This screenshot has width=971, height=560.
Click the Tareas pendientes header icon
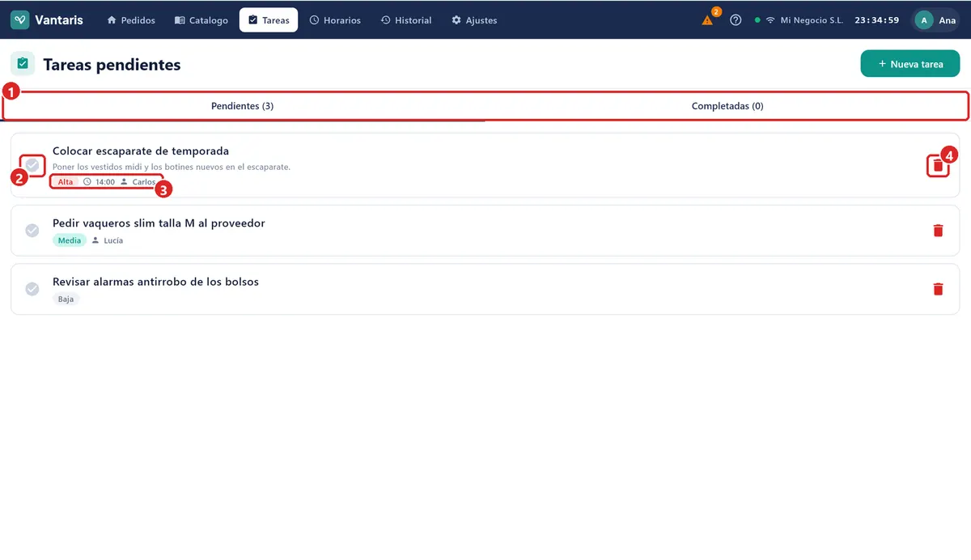point(22,64)
